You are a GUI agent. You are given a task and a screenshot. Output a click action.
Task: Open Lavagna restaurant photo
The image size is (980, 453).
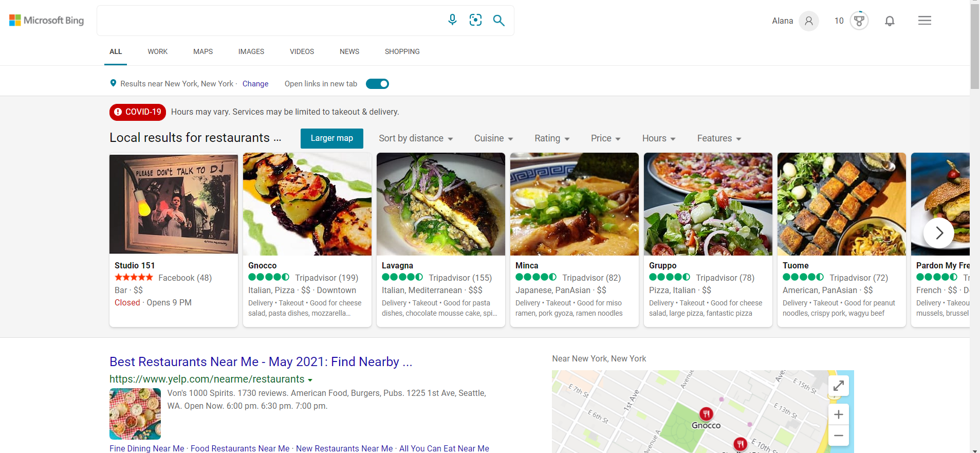(x=441, y=204)
